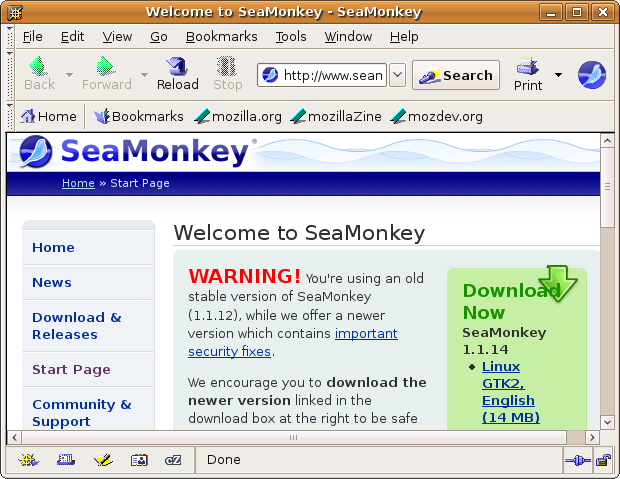This screenshot has height=479, width=620.
Task: Toggle online/offline mode plug icon
Action: [x=575, y=461]
